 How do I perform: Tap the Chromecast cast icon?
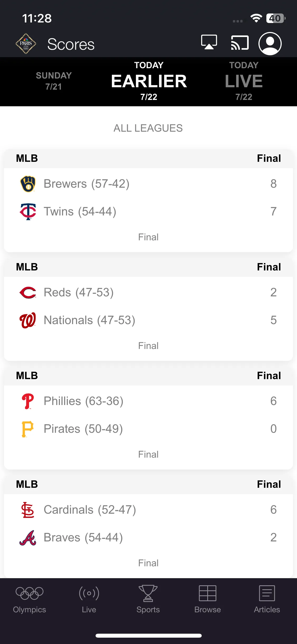click(240, 43)
